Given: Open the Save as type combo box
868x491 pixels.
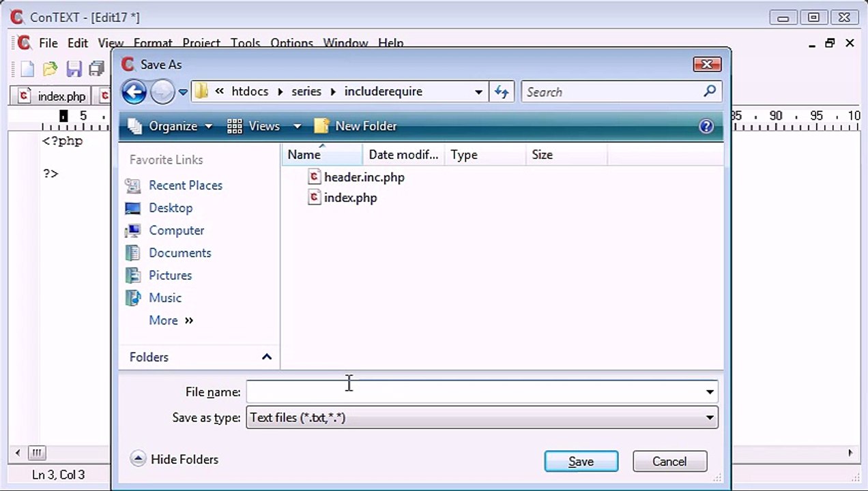Looking at the screenshot, I should tap(482, 418).
